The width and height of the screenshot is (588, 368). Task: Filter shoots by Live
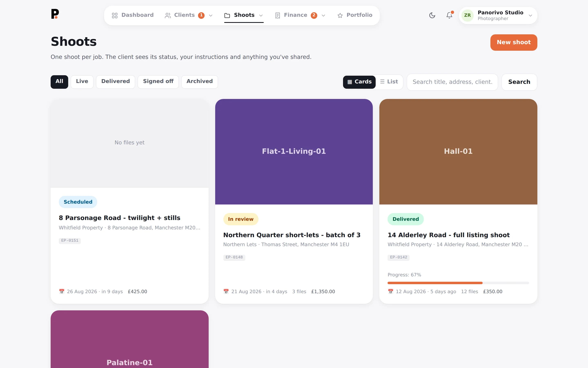tap(82, 82)
